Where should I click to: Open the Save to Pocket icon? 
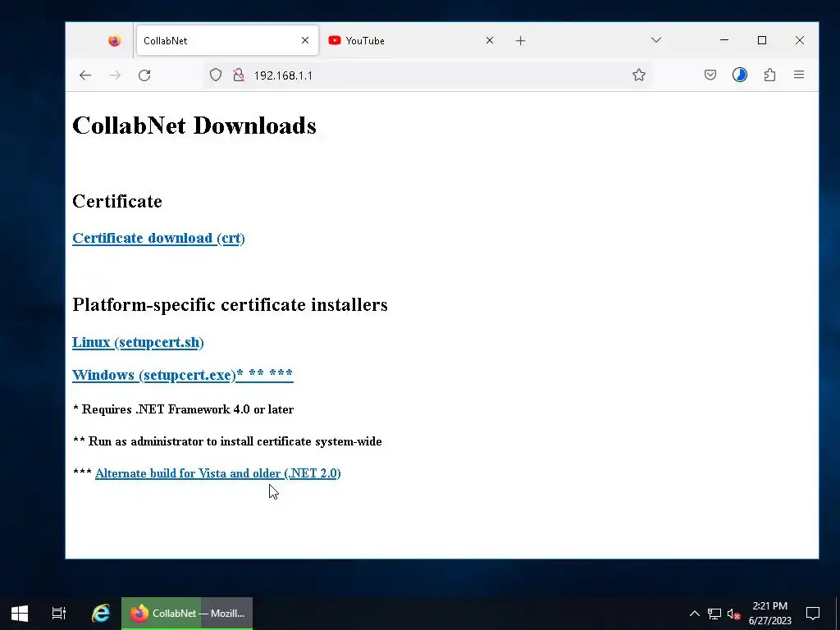[x=710, y=75]
